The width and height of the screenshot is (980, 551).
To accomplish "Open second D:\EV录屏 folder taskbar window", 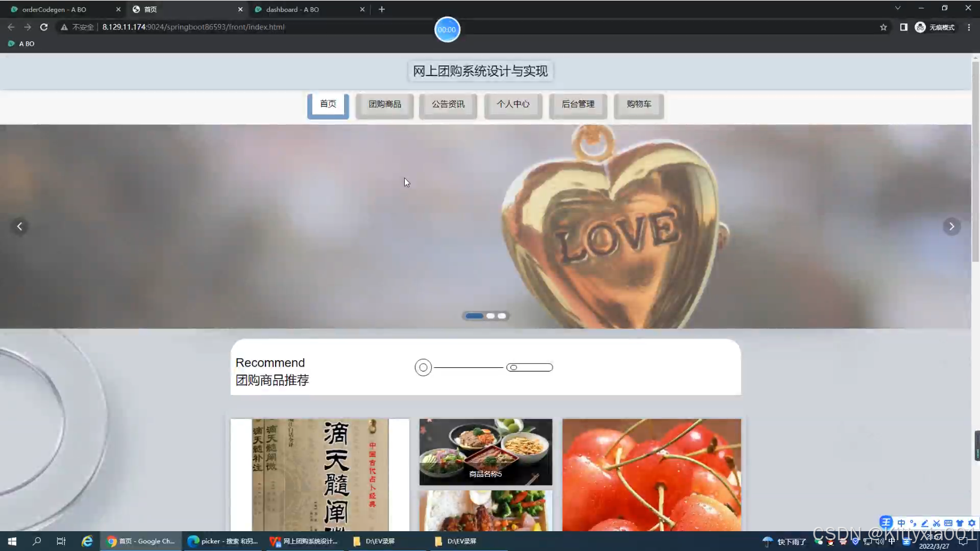I will 468,541.
